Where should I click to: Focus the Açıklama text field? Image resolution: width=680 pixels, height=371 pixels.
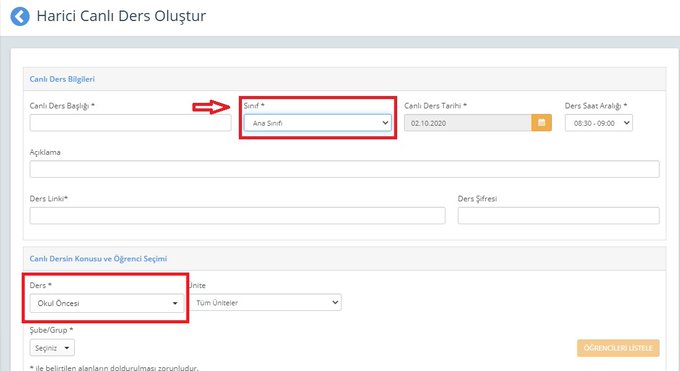click(x=344, y=169)
